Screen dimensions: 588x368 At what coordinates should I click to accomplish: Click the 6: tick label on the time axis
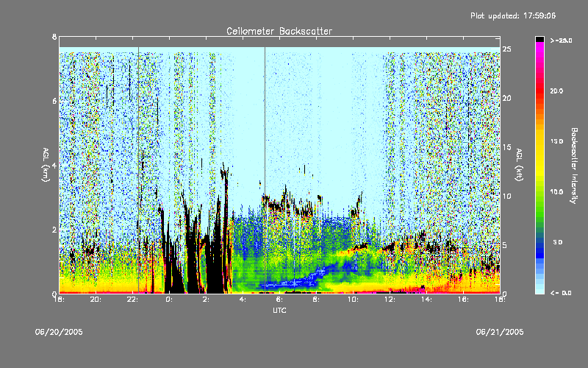tap(279, 300)
